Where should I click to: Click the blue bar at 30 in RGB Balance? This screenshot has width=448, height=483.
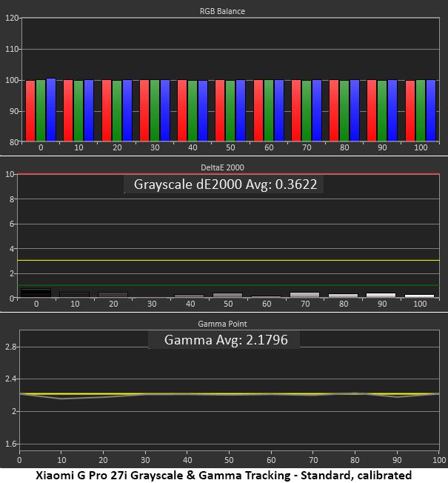tap(165, 110)
